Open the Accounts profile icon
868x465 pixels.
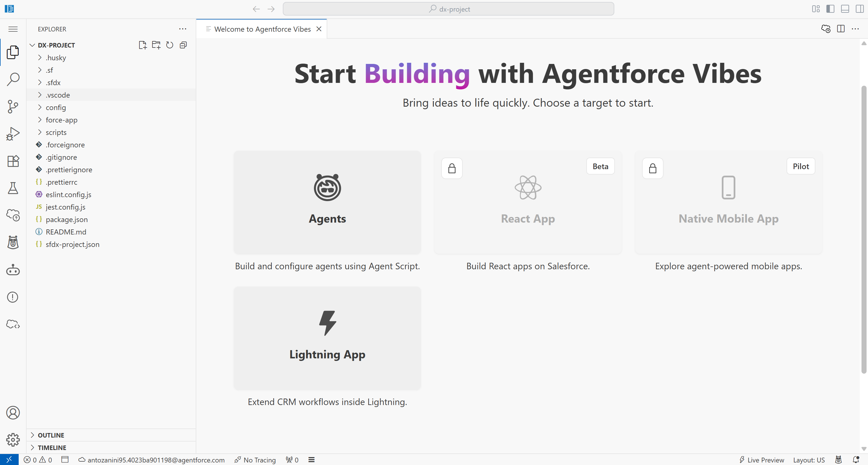click(x=13, y=413)
